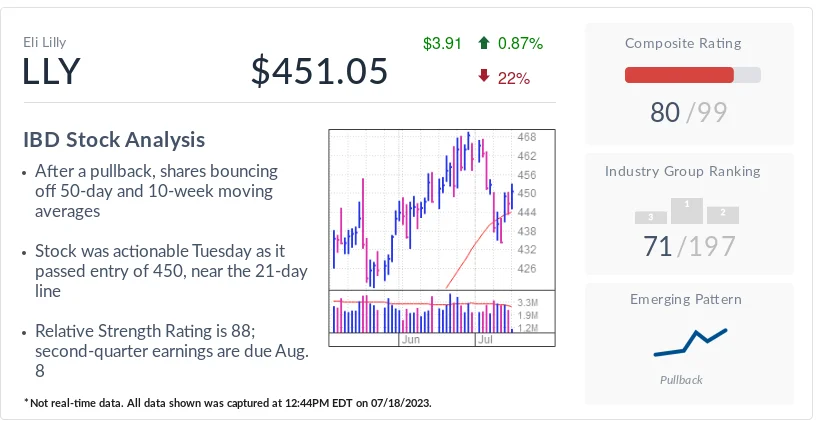The width and height of the screenshot is (816, 430).
Task: Click the Pullback pattern label
Action: 682,380
